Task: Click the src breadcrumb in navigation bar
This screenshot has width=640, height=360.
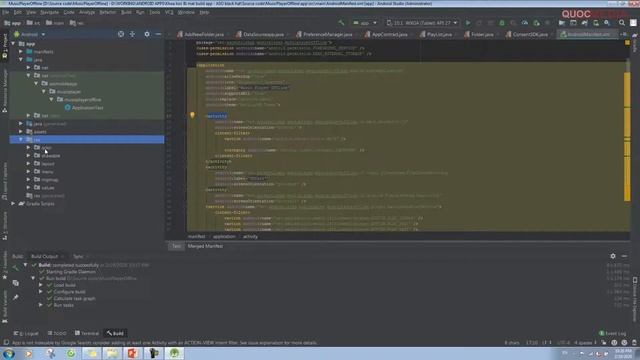Action: click(x=33, y=23)
